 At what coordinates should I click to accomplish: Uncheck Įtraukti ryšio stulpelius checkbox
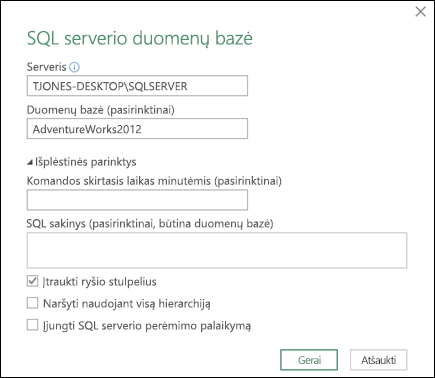coord(32,282)
